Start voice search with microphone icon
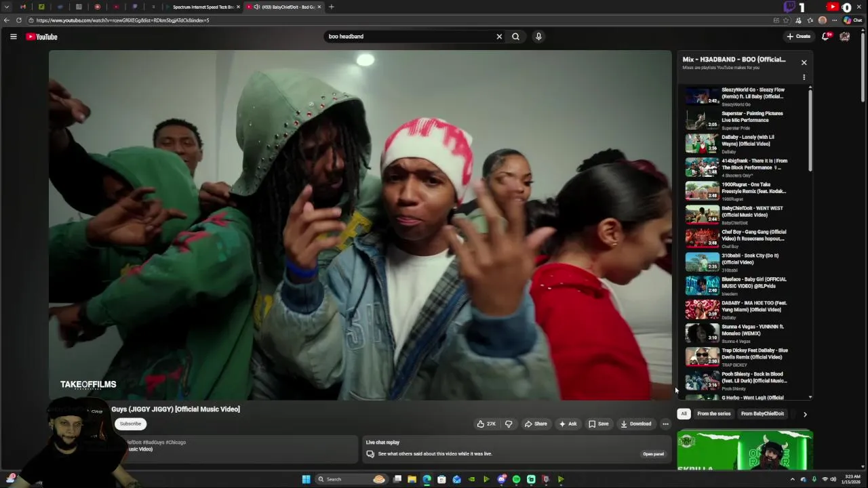 coord(538,37)
